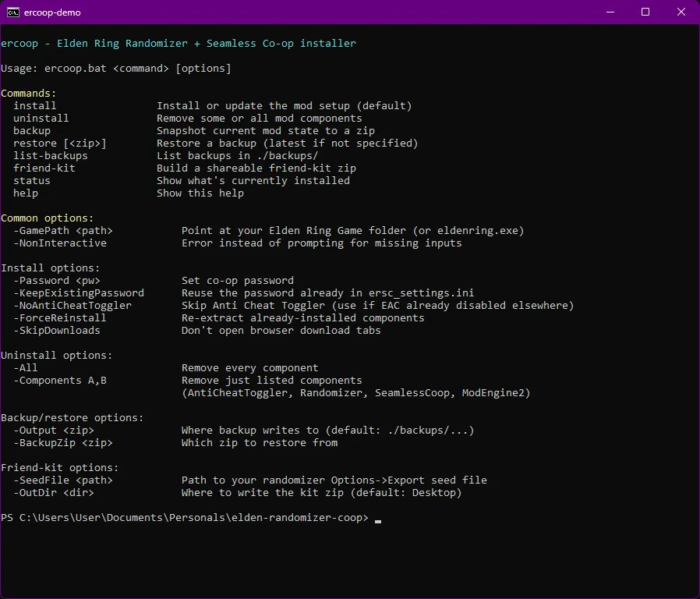Close the ercoop-demo terminal window

[x=681, y=12]
